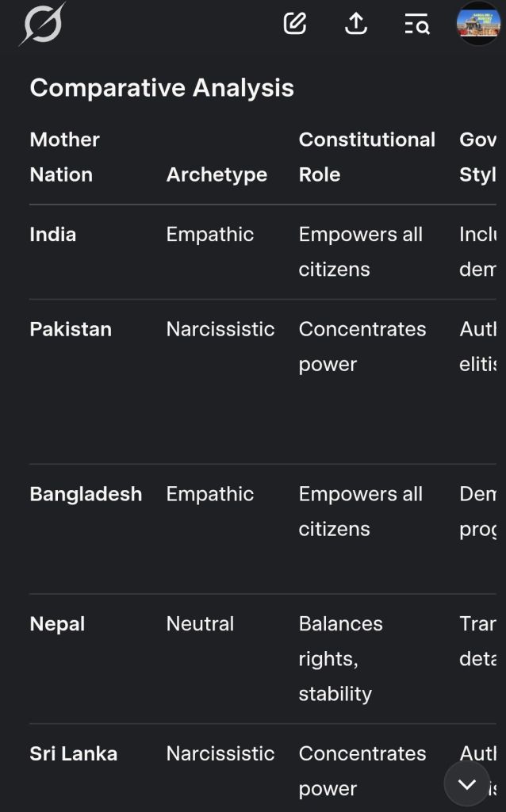Image resolution: width=506 pixels, height=812 pixels.
Task: Click the Constitutional Role column header
Action: (366, 157)
